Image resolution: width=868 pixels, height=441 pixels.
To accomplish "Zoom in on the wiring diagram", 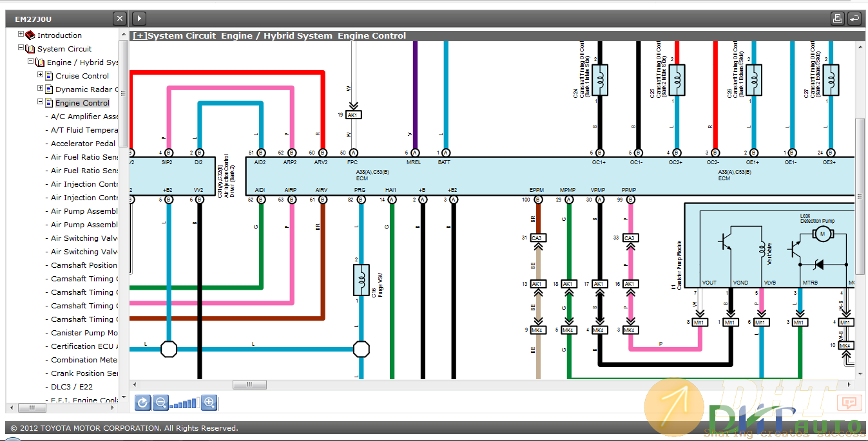I will point(209,403).
